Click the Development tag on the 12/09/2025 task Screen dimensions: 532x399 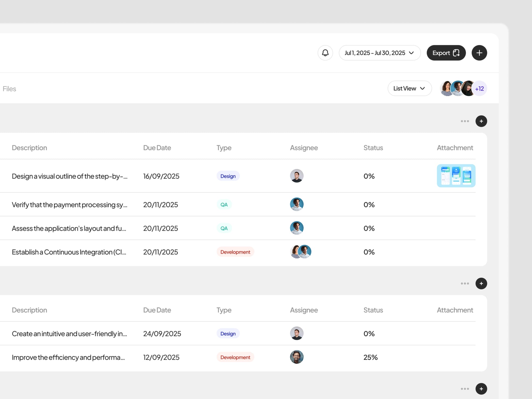point(235,357)
